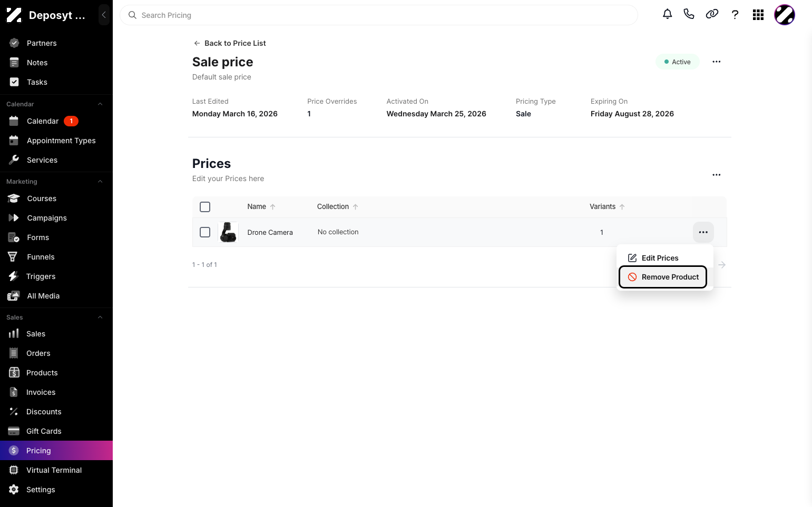Click the phone dialer icon
The image size is (812, 507).
pos(689,14)
